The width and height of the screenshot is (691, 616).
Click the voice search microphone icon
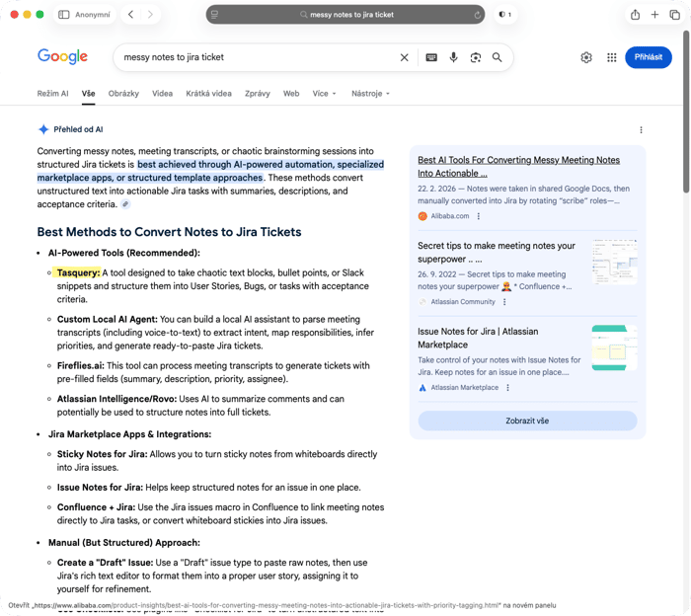453,57
